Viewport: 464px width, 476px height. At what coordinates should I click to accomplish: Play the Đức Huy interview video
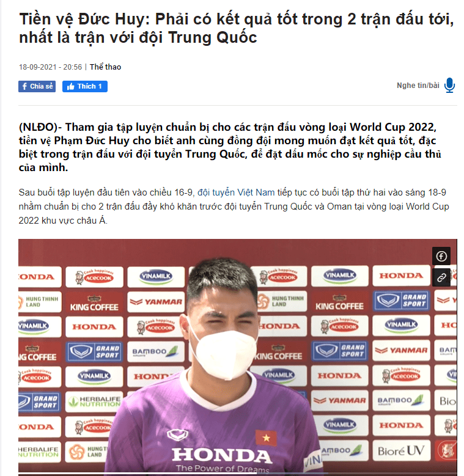tap(237, 357)
